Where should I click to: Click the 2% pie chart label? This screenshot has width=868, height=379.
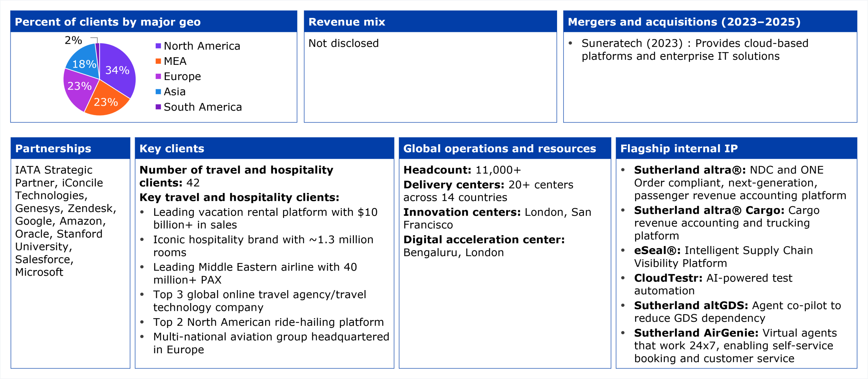click(x=73, y=40)
